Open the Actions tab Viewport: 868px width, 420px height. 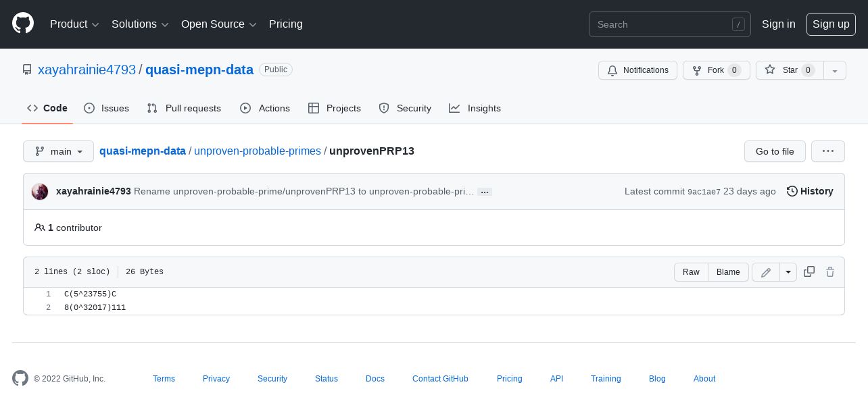(x=265, y=108)
